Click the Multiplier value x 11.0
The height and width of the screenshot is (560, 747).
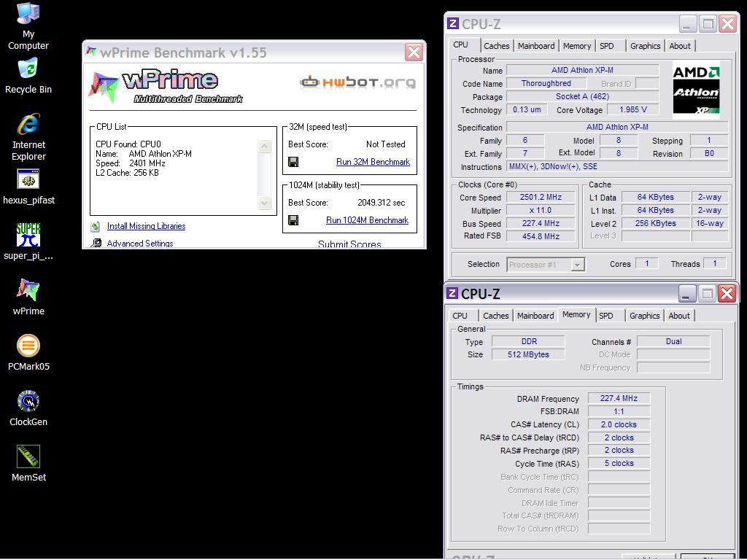click(541, 210)
